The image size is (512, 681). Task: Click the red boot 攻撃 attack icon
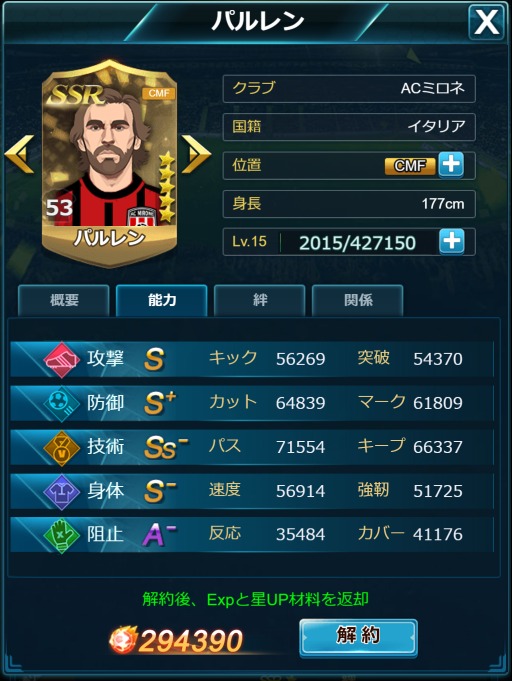pos(61,360)
